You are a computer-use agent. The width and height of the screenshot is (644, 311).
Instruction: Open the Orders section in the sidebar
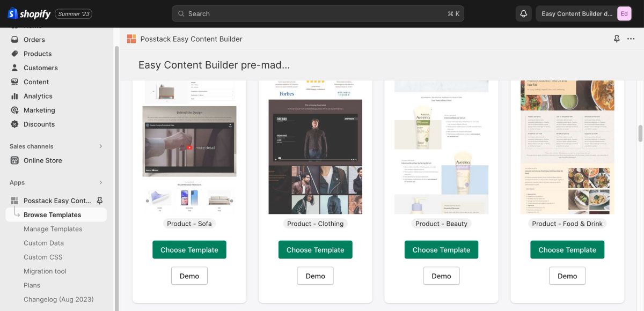point(34,39)
